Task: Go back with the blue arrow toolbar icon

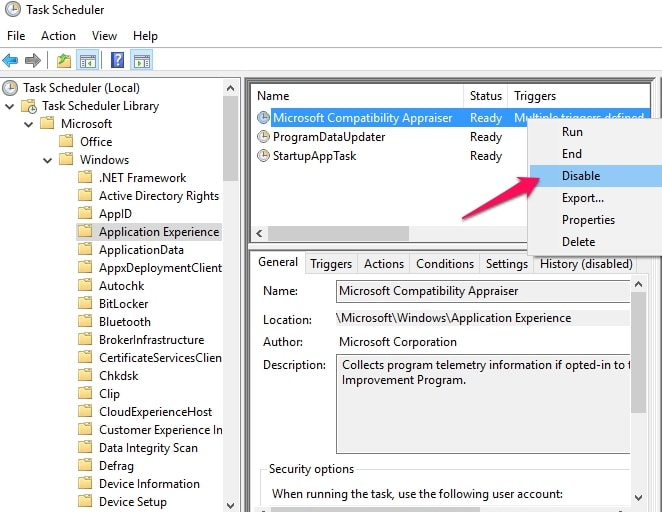Action: pos(10,61)
